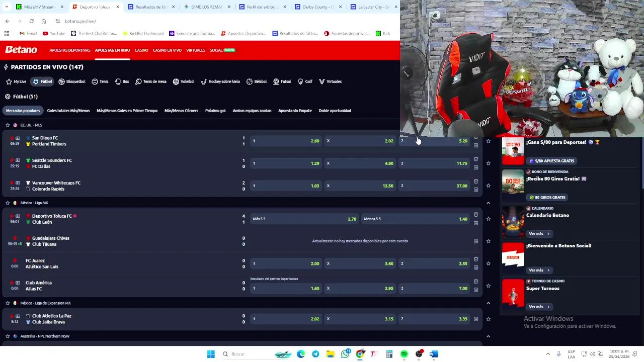Open live stream icon for Seattle Sounders match

pos(18,160)
